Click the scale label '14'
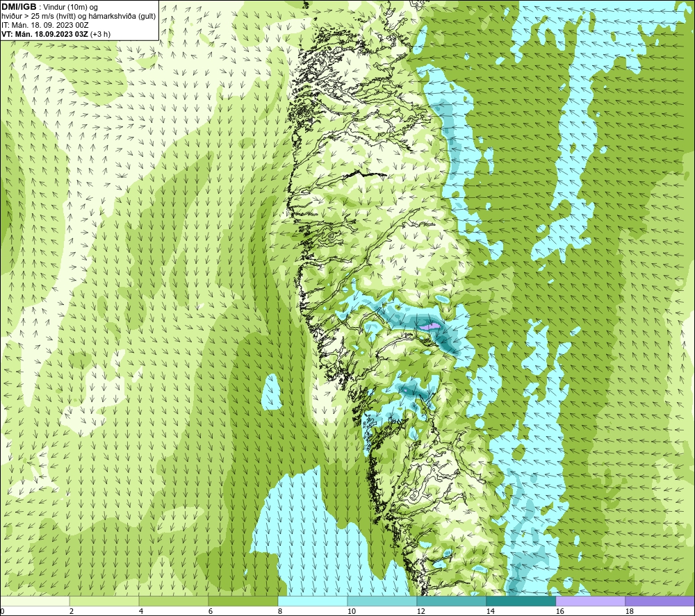The image size is (695, 616). (490, 612)
